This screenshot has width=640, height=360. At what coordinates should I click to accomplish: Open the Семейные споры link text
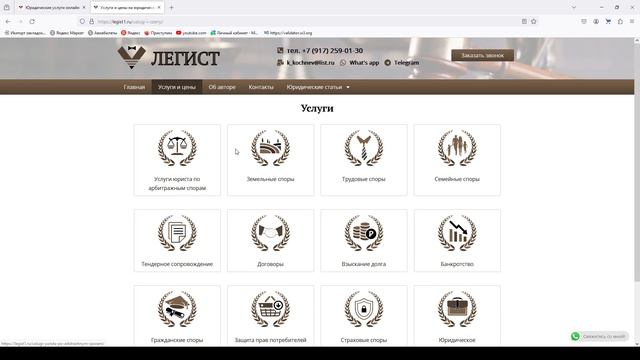pyautogui.click(x=457, y=179)
